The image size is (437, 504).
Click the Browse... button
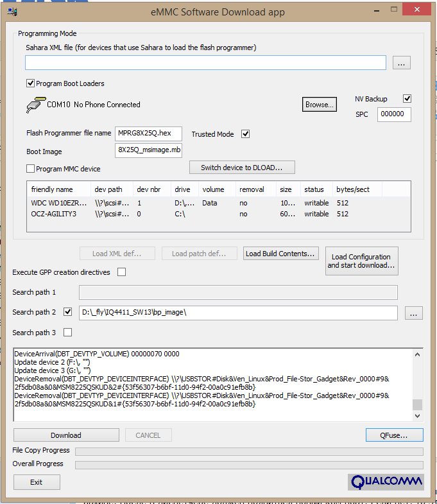[319, 105]
